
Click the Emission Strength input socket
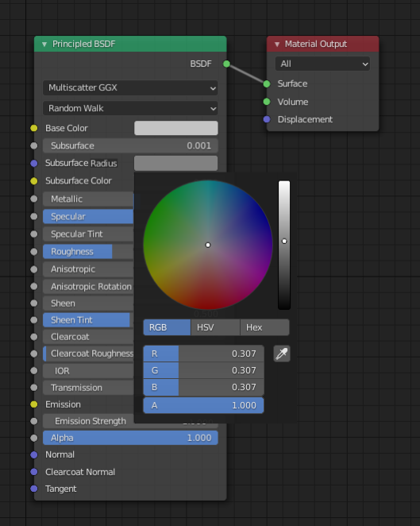(x=34, y=421)
